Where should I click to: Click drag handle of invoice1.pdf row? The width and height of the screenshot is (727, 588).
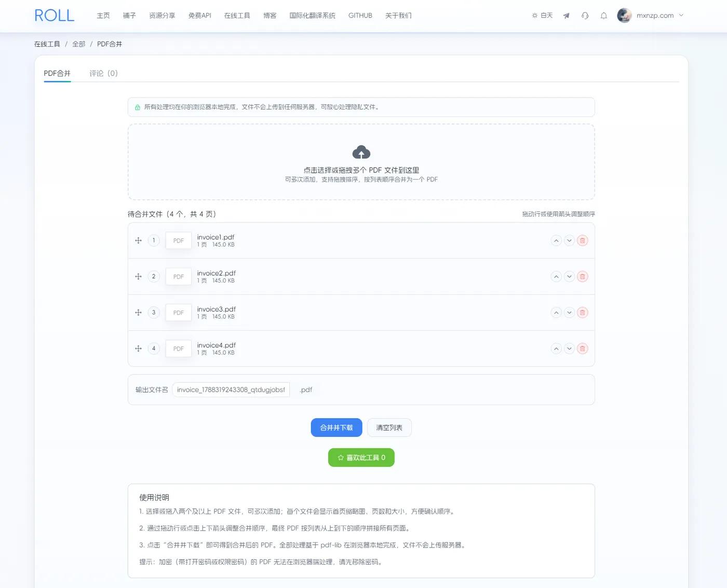138,240
